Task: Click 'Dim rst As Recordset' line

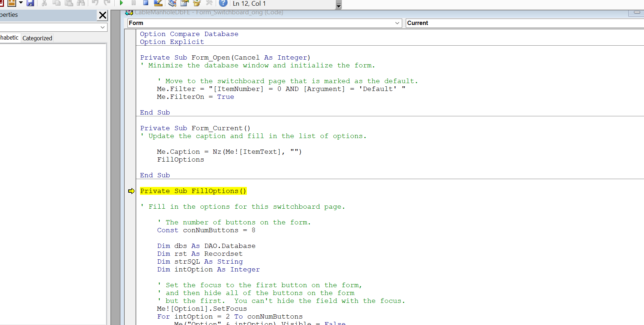Action: pos(200,254)
